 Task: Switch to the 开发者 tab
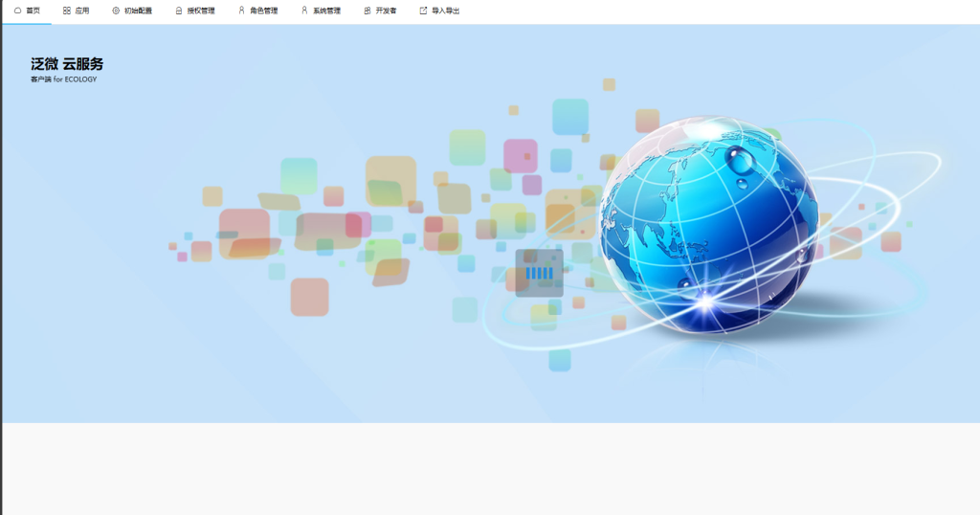coord(380,11)
